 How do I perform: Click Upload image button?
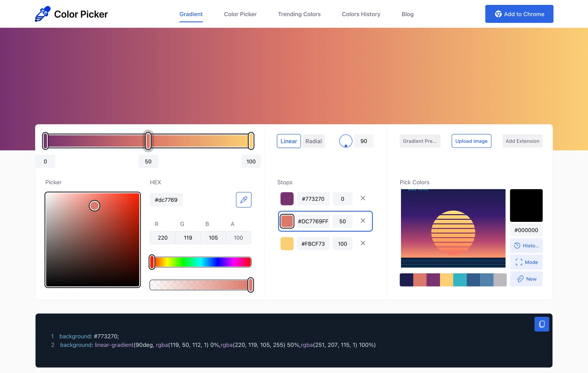(472, 141)
